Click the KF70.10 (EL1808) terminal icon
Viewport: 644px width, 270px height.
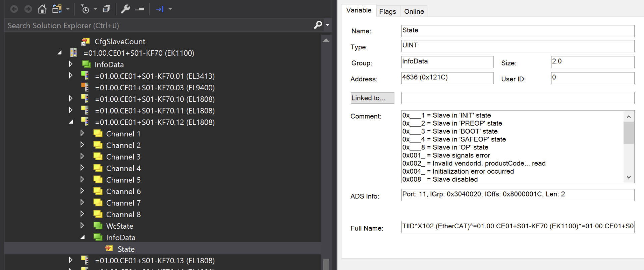[x=85, y=98]
